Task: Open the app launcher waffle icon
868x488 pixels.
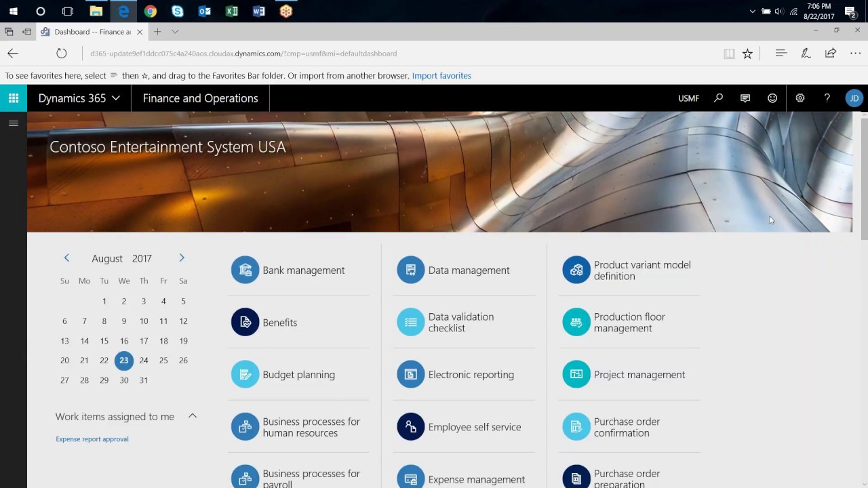Action: (x=14, y=98)
